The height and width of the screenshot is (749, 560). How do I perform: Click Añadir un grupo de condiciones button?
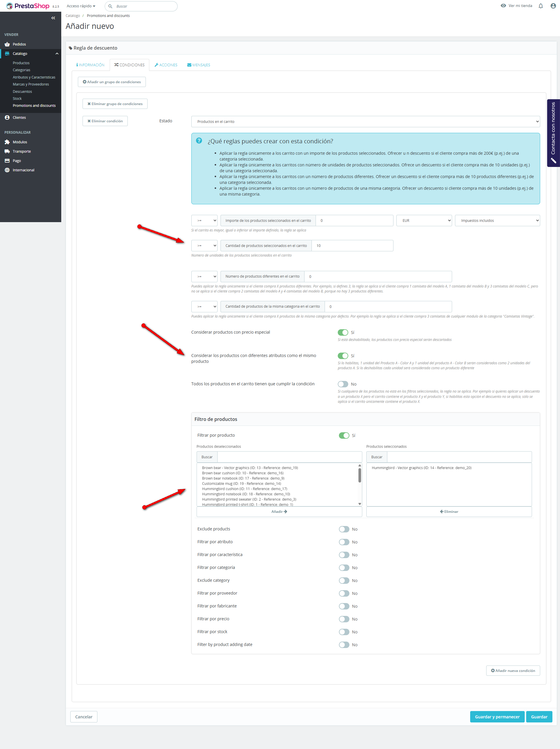click(112, 82)
